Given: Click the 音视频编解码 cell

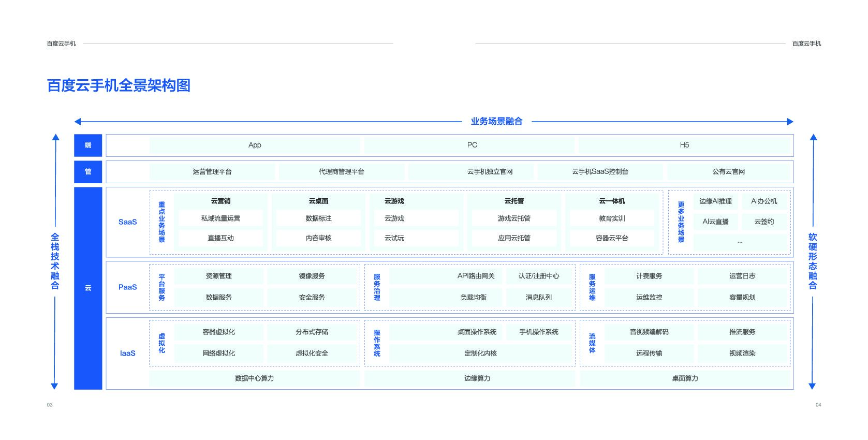Looking at the screenshot, I should pyautogui.click(x=649, y=332).
